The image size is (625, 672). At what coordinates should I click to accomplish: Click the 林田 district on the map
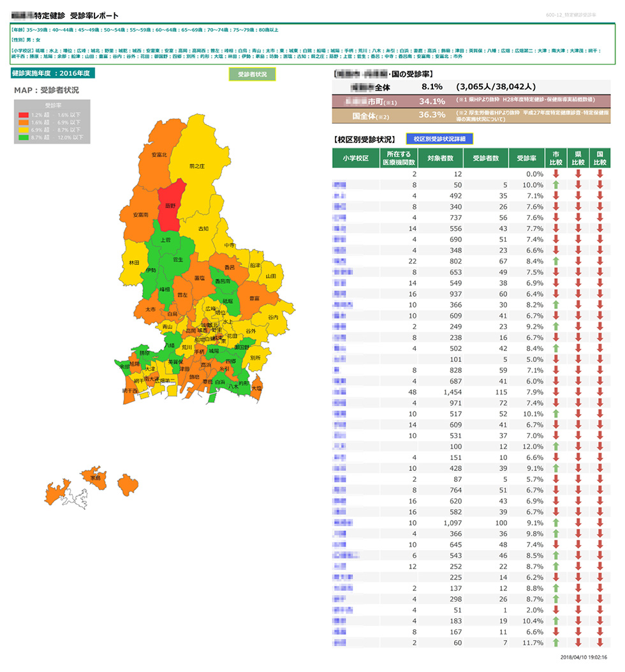point(134,263)
